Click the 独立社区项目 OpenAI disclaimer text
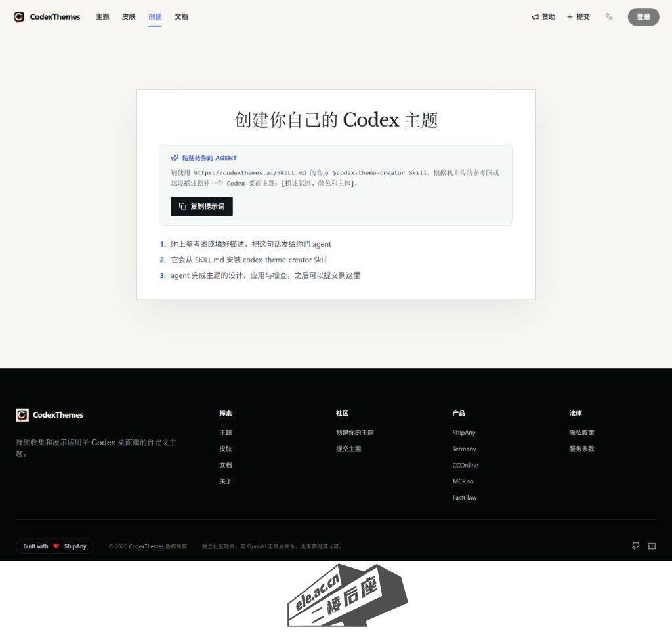 [x=272, y=546]
